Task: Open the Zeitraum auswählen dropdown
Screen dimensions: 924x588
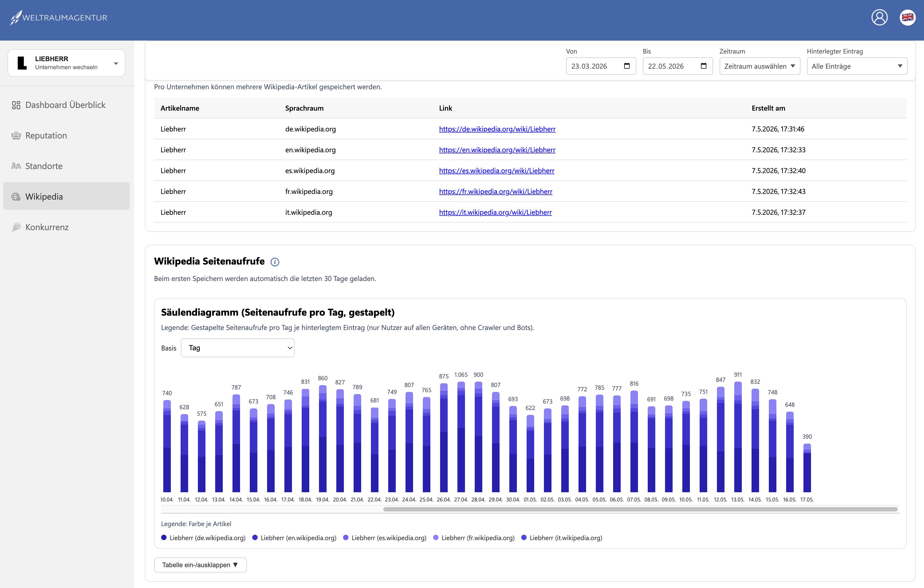Action: pyautogui.click(x=759, y=66)
